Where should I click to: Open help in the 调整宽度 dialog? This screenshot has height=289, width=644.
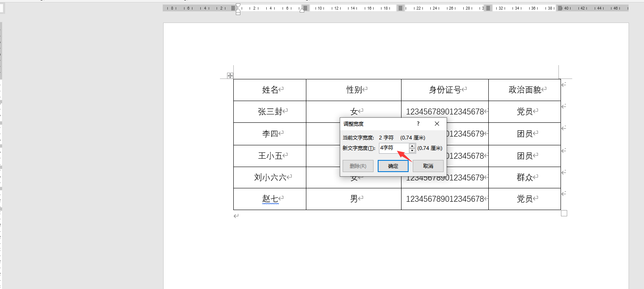(x=418, y=124)
